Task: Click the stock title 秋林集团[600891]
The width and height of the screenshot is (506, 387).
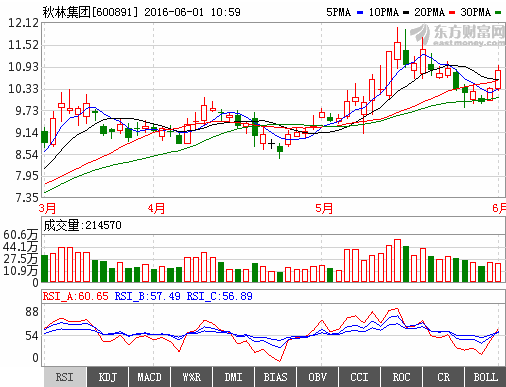Action: [90, 12]
